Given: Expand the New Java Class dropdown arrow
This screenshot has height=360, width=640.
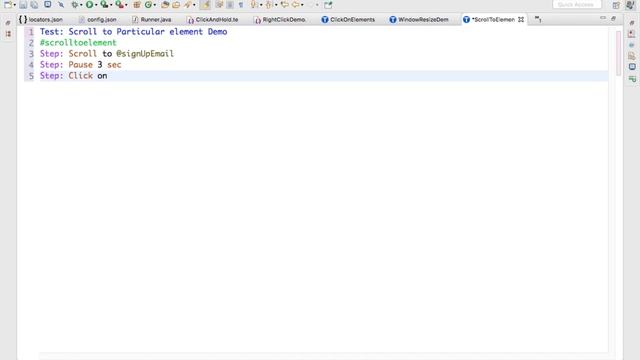Looking at the screenshot, I should [155, 5].
